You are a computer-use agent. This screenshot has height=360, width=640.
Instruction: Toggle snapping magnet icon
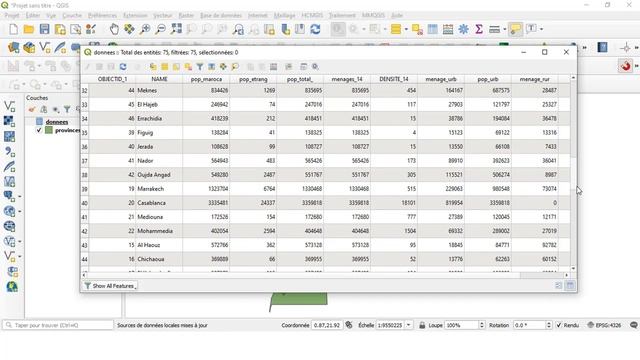(x=625, y=66)
